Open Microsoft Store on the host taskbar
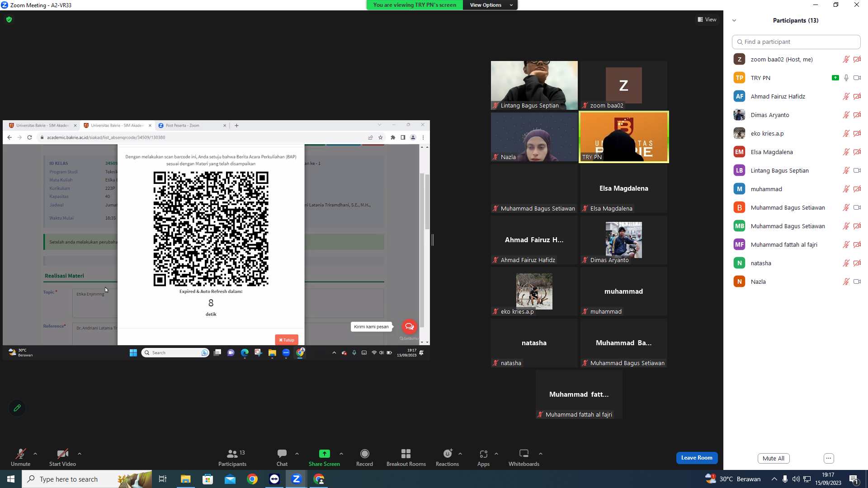Image resolution: width=868 pixels, height=488 pixels. pos(208,479)
